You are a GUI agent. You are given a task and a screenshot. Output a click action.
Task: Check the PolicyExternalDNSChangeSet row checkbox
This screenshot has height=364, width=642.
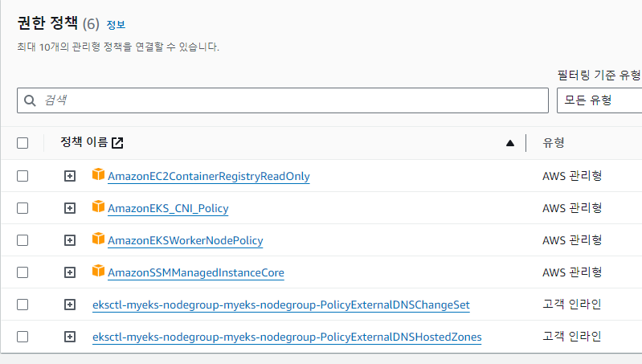coord(22,305)
